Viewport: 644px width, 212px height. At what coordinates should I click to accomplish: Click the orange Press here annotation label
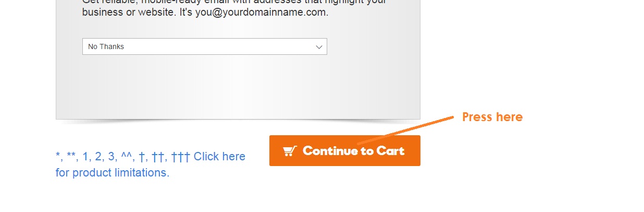pos(492,117)
